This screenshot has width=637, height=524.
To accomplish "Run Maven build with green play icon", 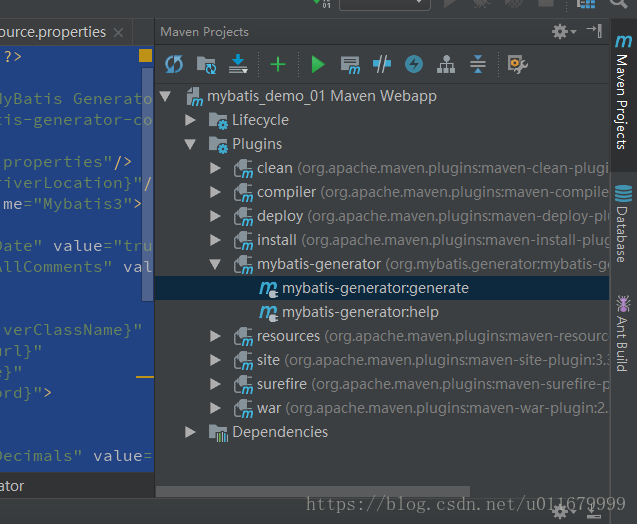I will tap(317, 64).
